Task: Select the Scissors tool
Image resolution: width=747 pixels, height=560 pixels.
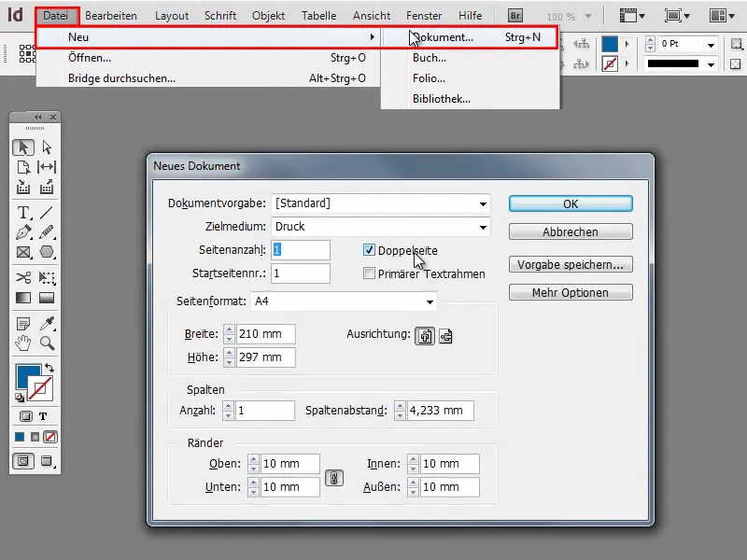Action: click(x=22, y=277)
